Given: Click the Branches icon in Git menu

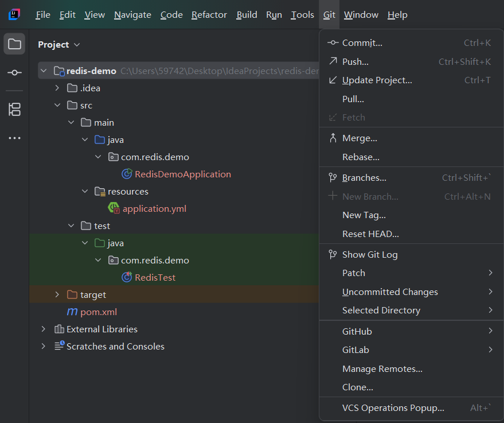Looking at the screenshot, I should pyautogui.click(x=333, y=177).
